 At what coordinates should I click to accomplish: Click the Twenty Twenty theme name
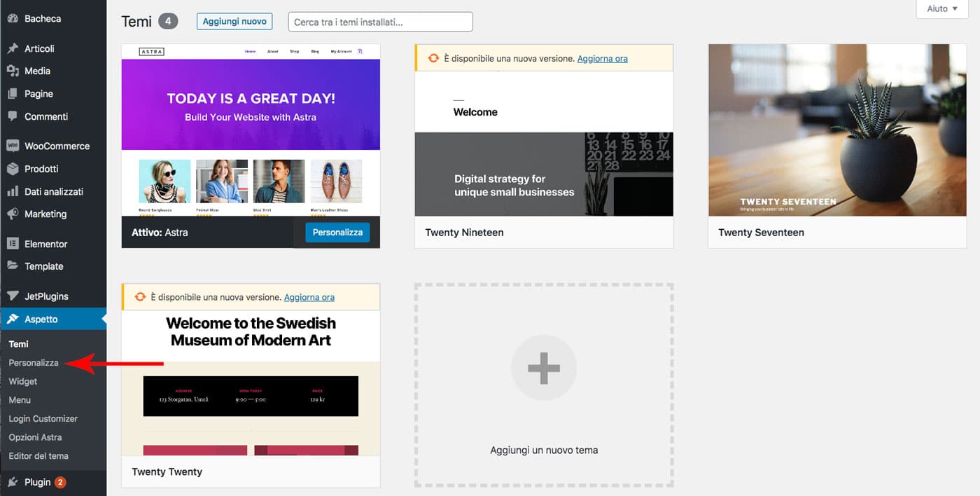(167, 471)
